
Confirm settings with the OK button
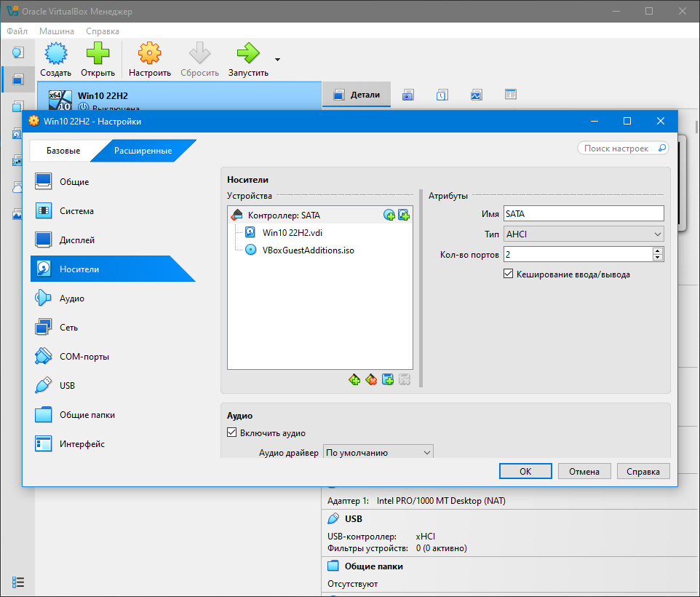(x=525, y=472)
